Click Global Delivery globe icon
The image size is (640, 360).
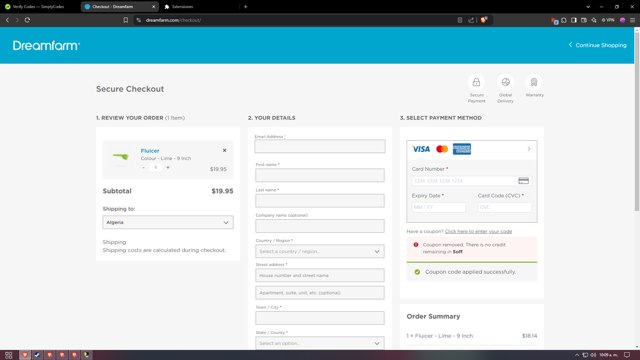point(505,82)
